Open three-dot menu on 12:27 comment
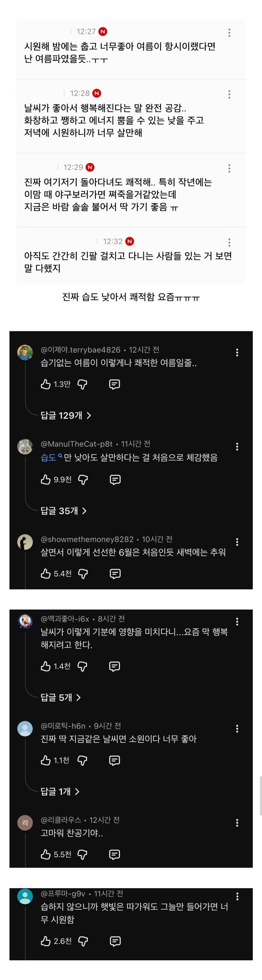262x980 pixels. [x=229, y=33]
